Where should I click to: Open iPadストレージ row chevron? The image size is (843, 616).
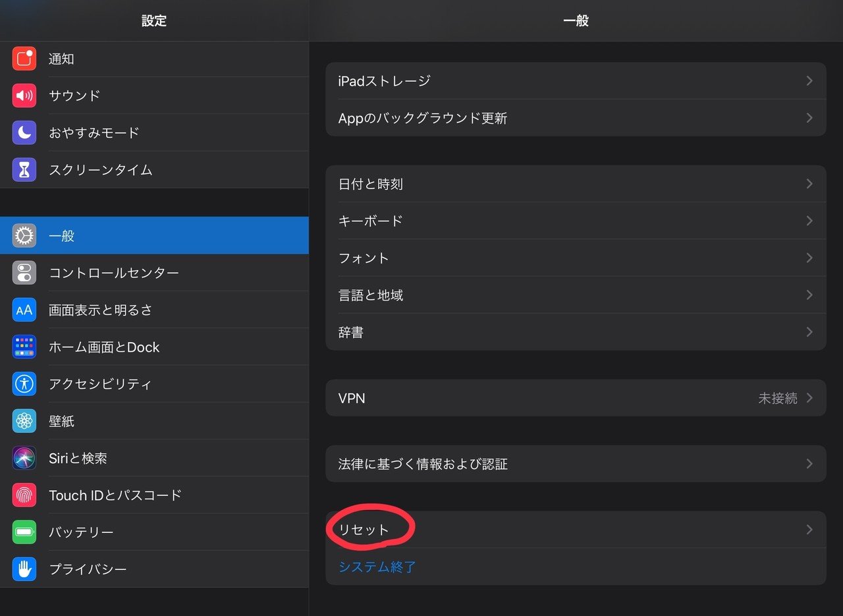coord(809,80)
